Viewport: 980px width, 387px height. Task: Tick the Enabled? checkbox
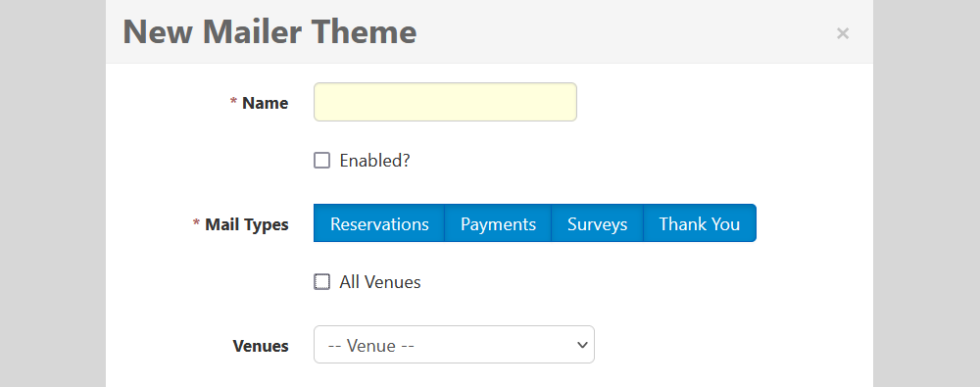coord(321,161)
